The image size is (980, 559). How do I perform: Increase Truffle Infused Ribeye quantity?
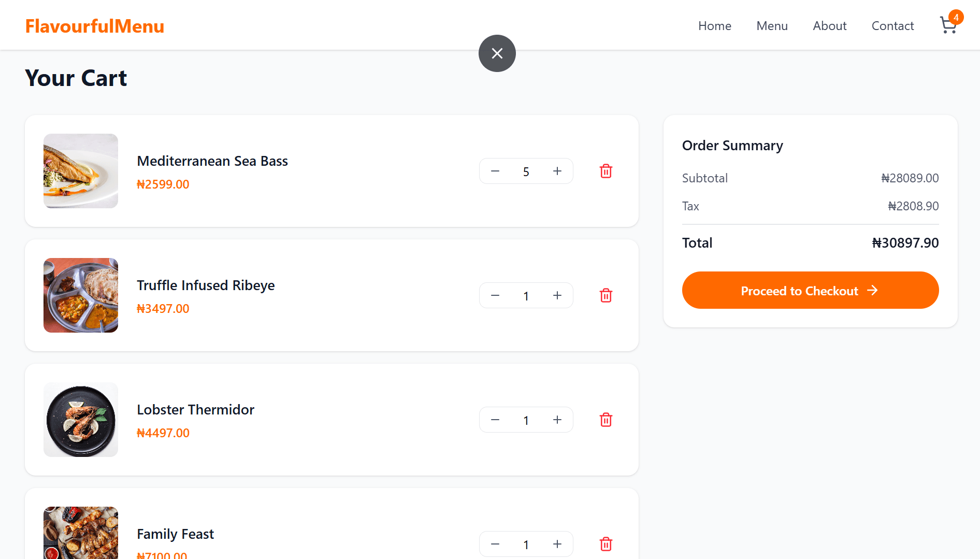(557, 295)
